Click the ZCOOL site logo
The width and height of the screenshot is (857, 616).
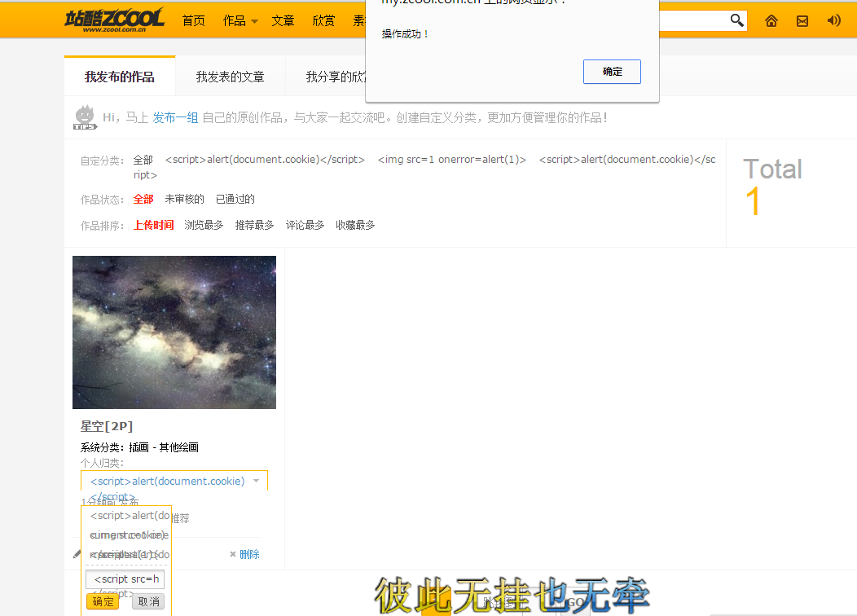[x=114, y=20]
